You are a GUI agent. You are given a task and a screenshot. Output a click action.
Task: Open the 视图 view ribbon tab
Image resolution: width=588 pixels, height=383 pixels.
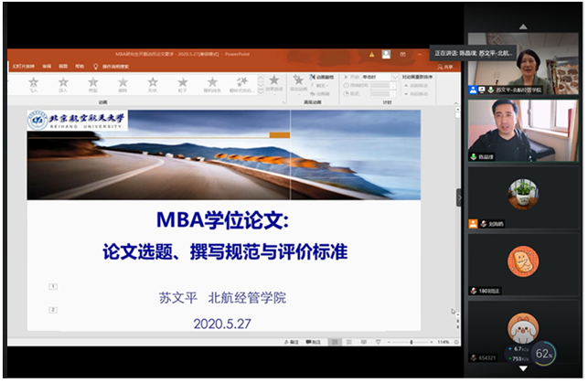pos(63,67)
